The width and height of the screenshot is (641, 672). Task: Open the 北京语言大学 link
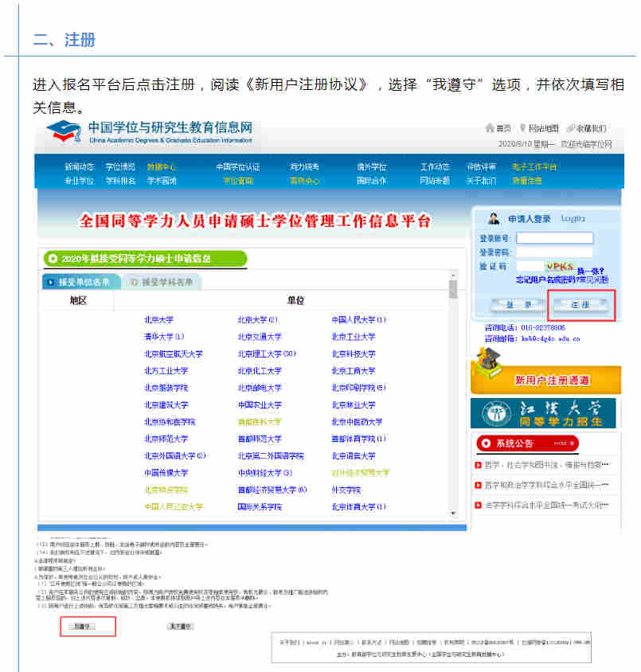click(x=353, y=455)
